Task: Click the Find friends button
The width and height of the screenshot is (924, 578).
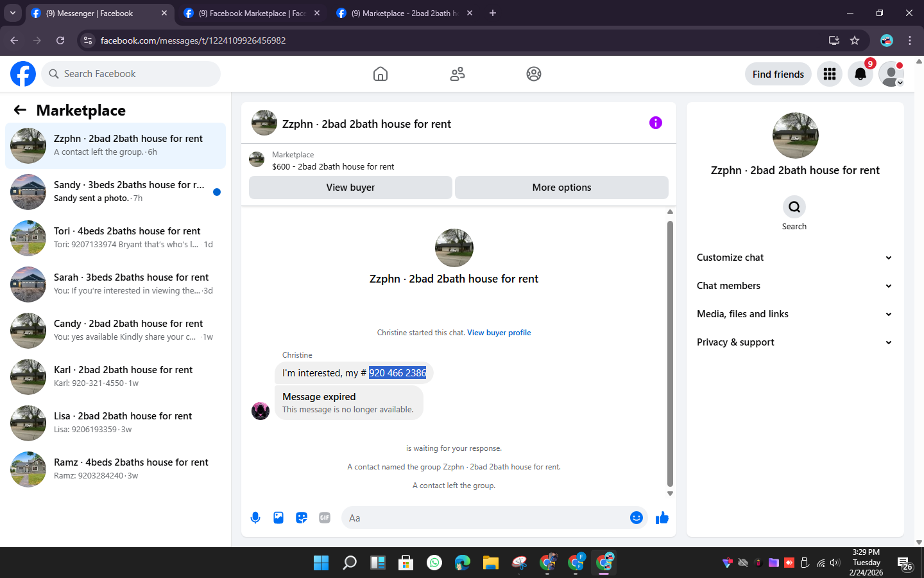Action: click(x=778, y=74)
